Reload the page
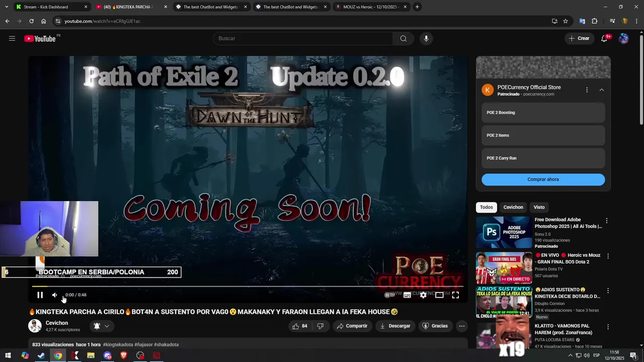Viewport: 644px width, 362px height. [31, 21]
